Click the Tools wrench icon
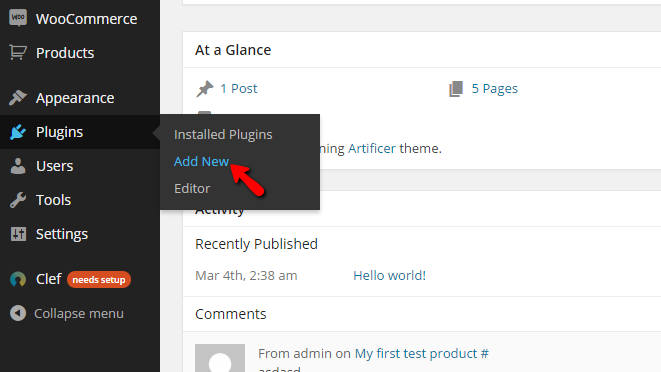 point(18,200)
